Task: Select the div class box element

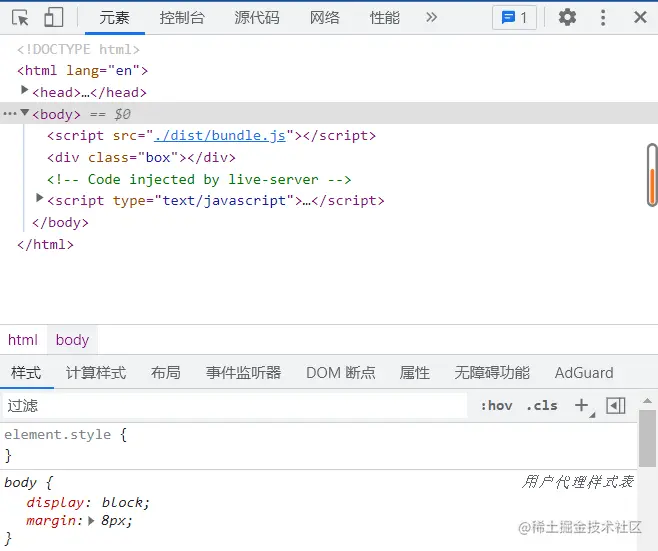Action: coord(141,158)
